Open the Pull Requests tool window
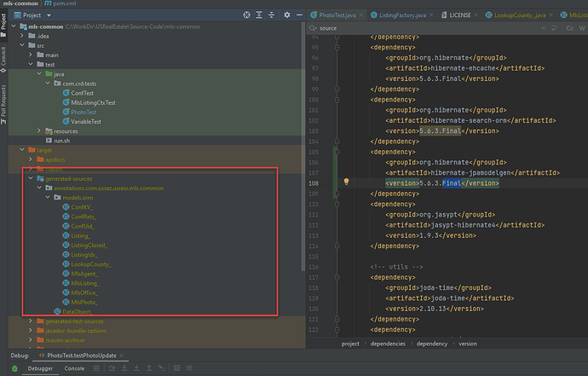Viewport: 588px width, 376px height. click(x=3, y=104)
